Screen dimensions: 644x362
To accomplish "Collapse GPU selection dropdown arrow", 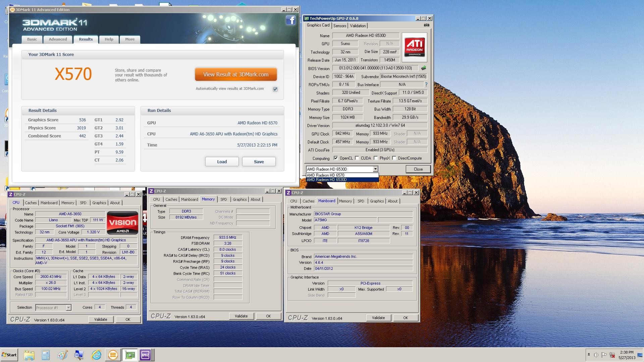I will click(375, 169).
